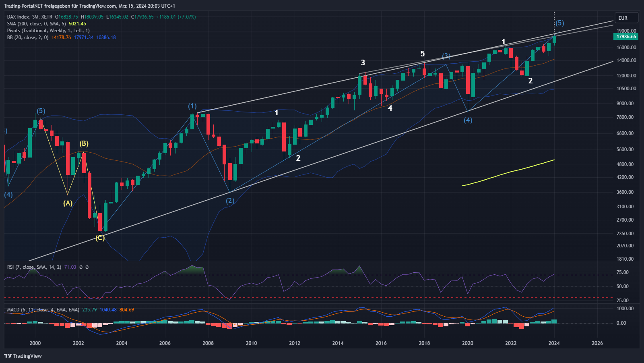This screenshot has height=363, width=644.
Task: Click the white 5 wave label near 2018
Action: click(x=422, y=54)
